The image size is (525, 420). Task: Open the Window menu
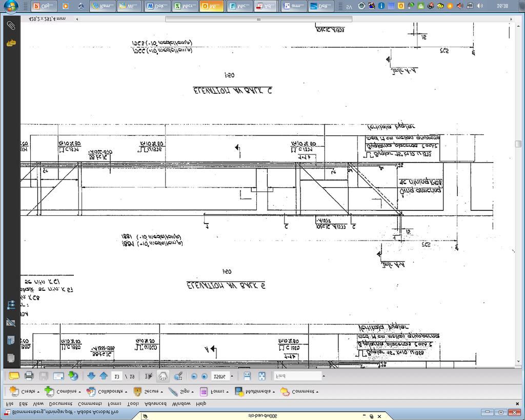181,404
